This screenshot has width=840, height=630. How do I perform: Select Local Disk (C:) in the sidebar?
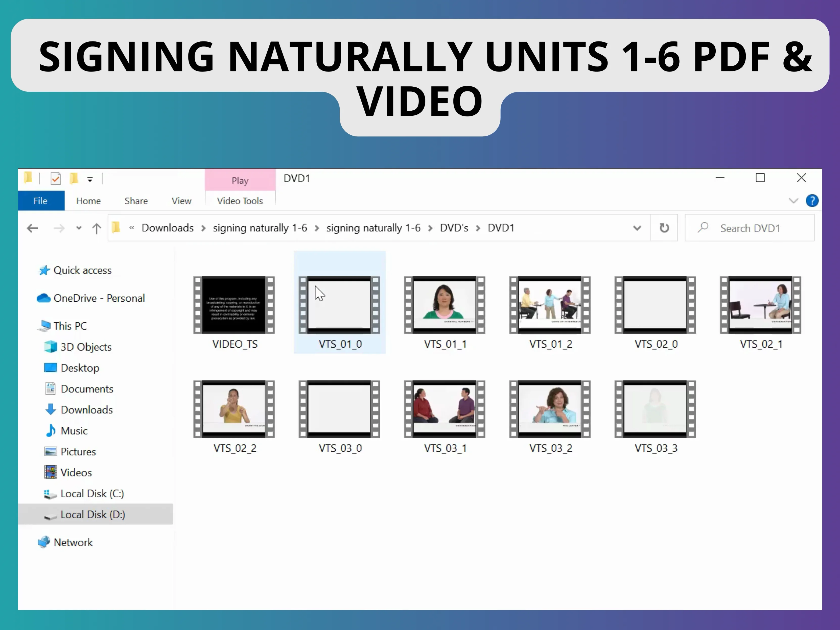click(x=92, y=493)
